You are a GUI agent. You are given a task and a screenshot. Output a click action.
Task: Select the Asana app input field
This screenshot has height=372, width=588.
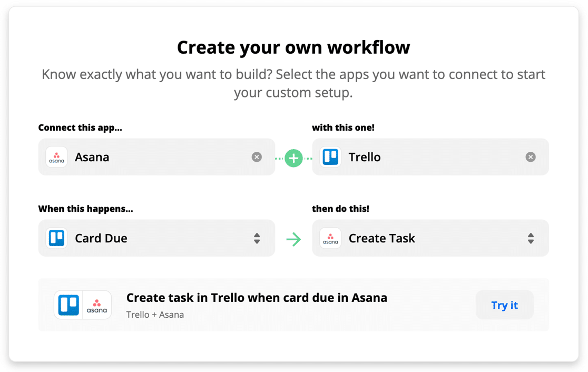(x=158, y=157)
